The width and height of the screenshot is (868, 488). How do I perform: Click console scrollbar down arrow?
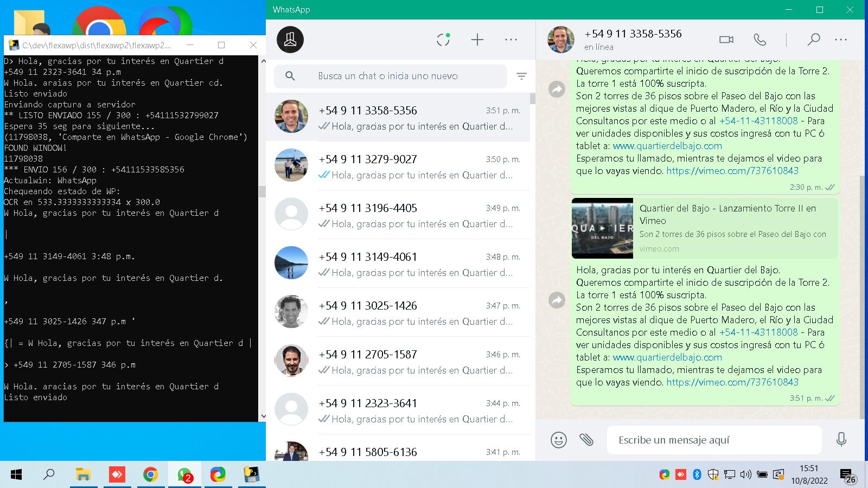(263, 416)
